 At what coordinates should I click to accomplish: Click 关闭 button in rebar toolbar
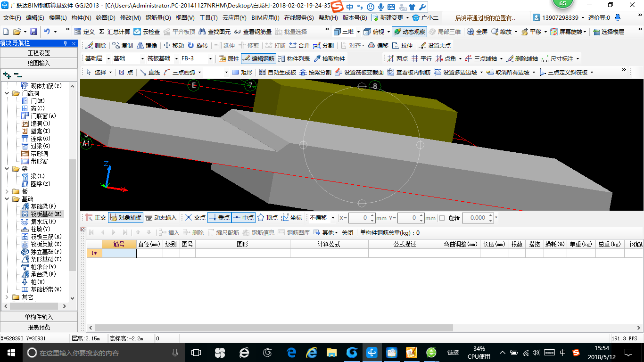[347, 232]
